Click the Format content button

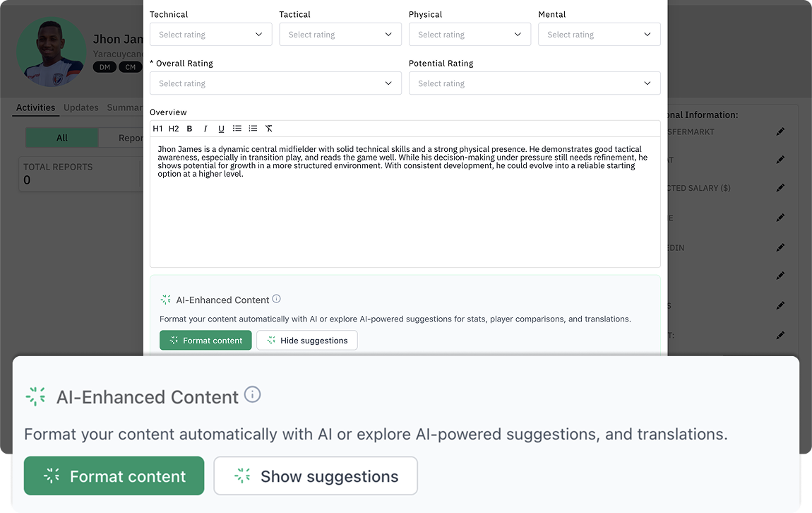click(205, 340)
